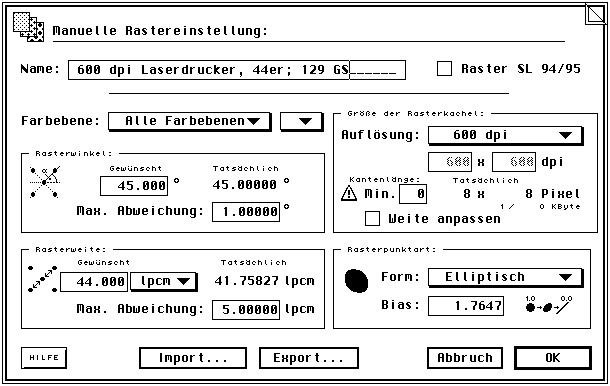The height and width of the screenshot is (386, 610).
Task: Enable the Raster SL 94/95 checkbox
Action: (x=444, y=68)
